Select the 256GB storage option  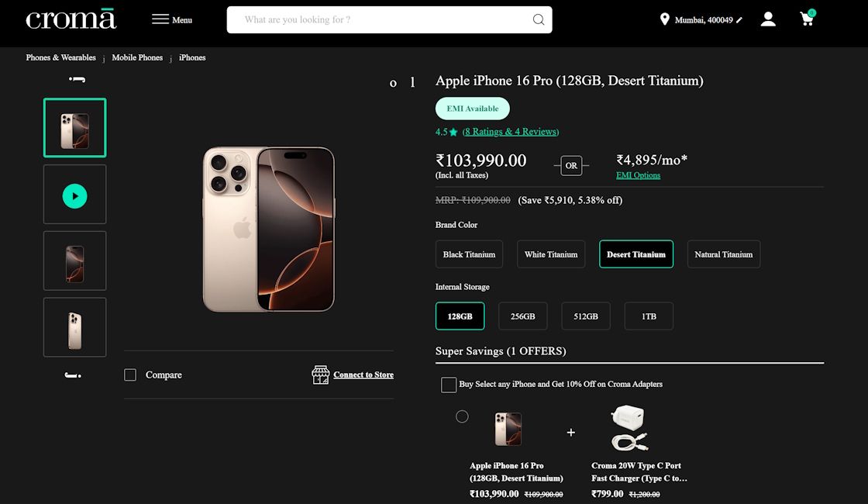(522, 316)
